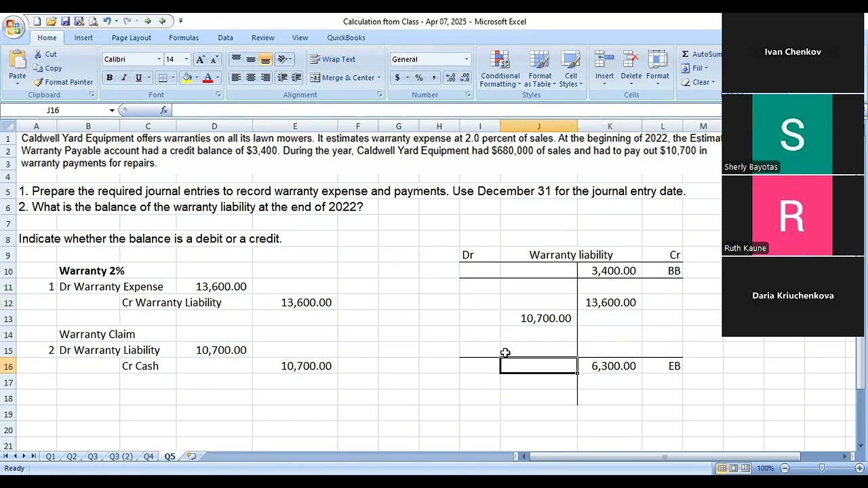Toggle Italic formatting

(x=123, y=78)
